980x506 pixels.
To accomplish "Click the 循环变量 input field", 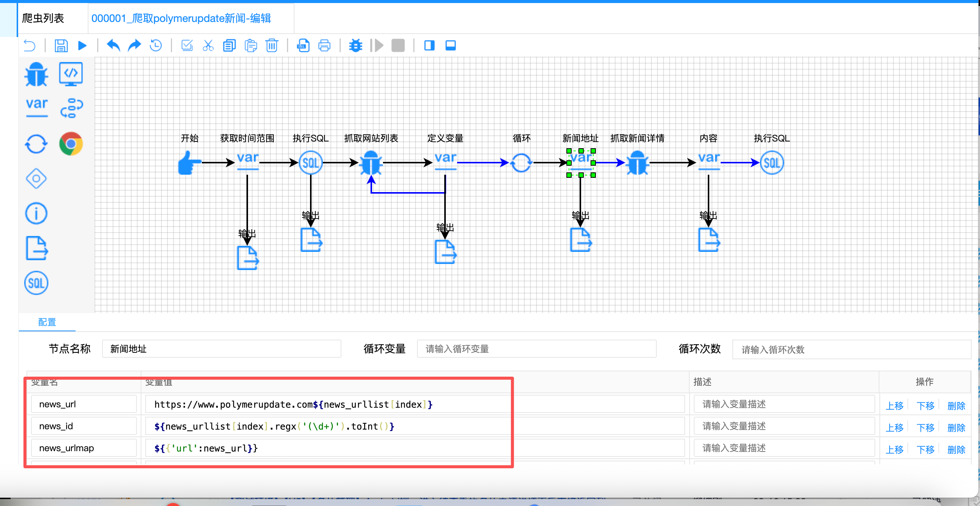I will [x=537, y=349].
